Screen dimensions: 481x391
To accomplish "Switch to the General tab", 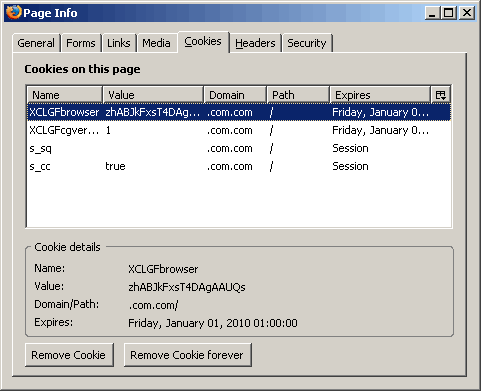I will pyautogui.click(x=36, y=43).
